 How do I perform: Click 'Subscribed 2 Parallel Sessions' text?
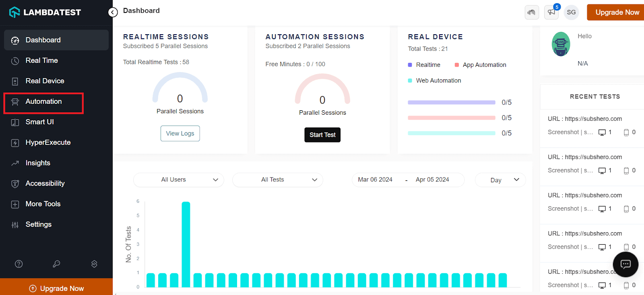click(308, 46)
